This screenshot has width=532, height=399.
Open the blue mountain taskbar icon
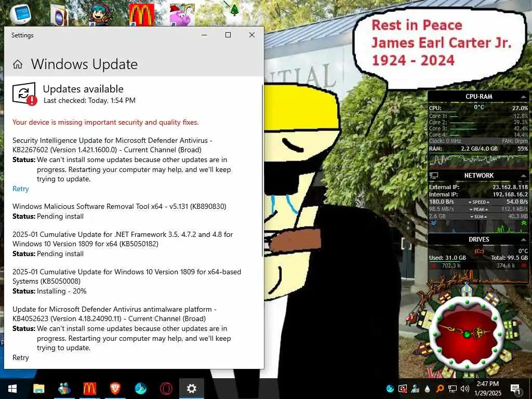click(x=140, y=389)
